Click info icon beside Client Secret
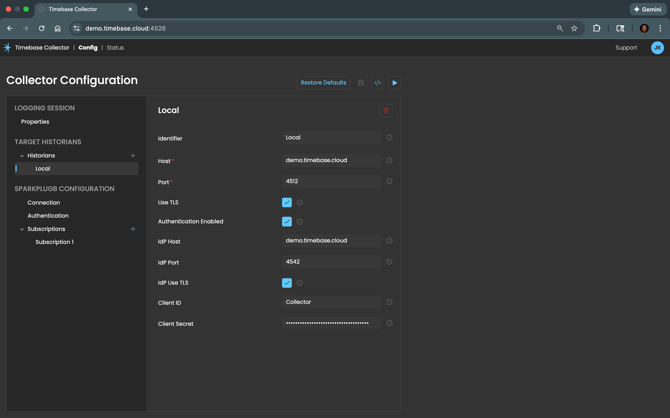 tap(389, 323)
